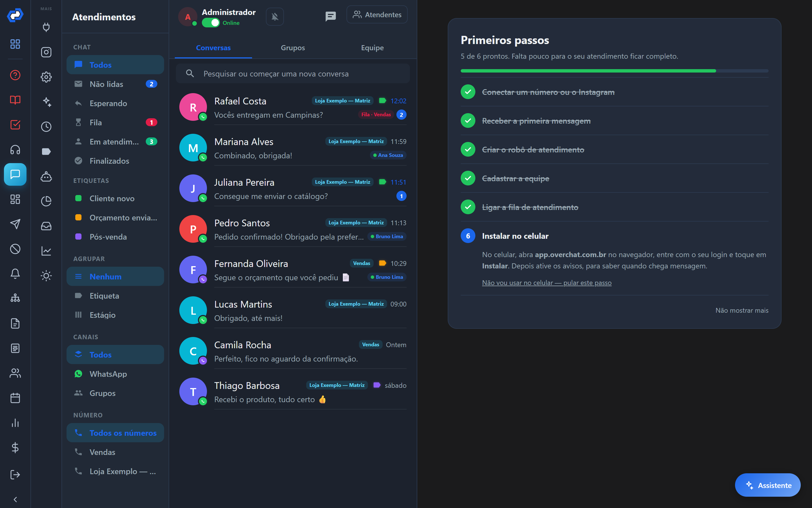Filter chats by Fila
The height and width of the screenshot is (508, 812).
point(115,122)
